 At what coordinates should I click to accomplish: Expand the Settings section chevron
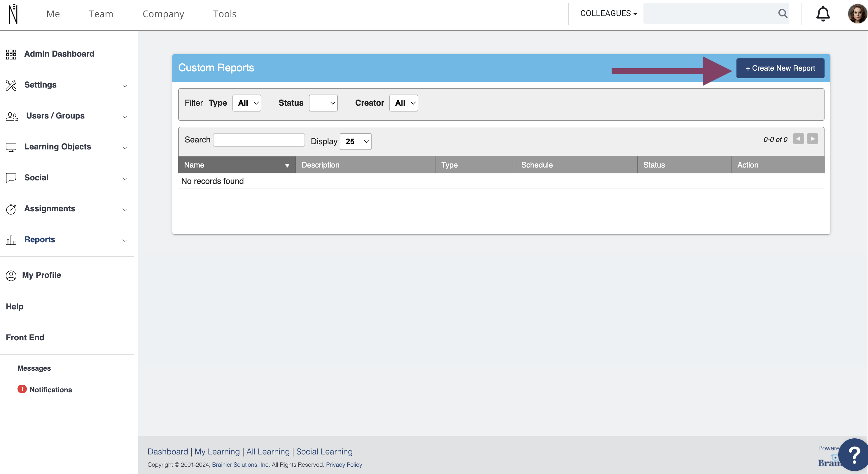tap(125, 86)
